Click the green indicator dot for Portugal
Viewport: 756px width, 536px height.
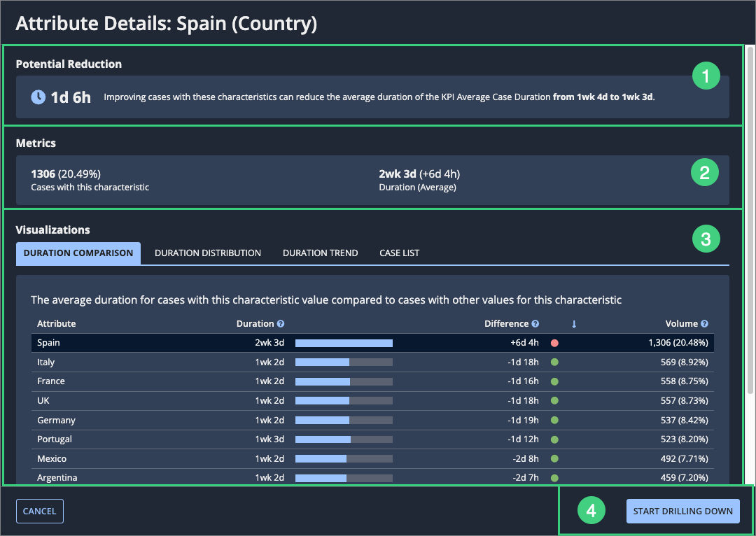554,439
